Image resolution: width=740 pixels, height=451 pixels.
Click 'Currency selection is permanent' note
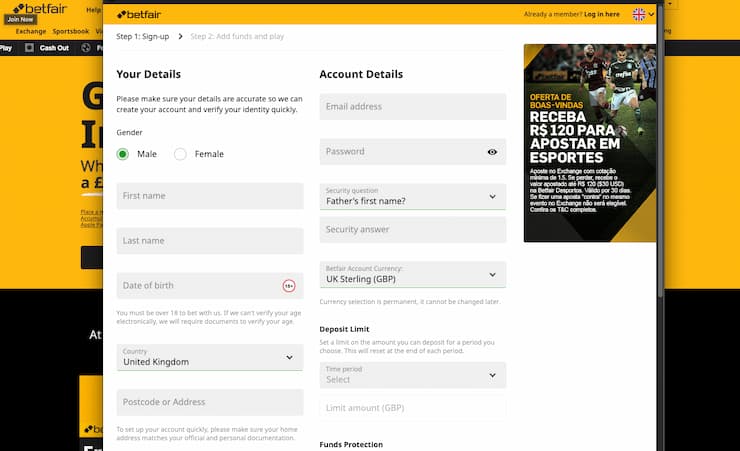click(410, 301)
